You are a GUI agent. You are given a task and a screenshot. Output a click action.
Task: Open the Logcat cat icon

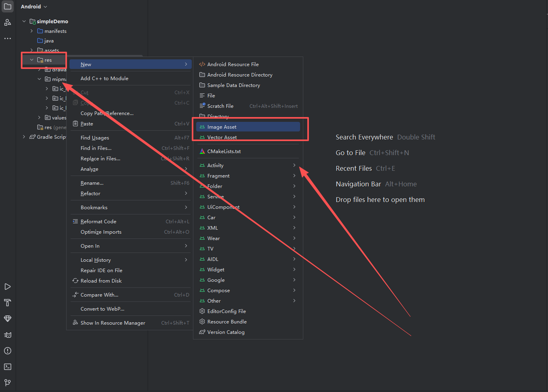click(x=8, y=335)
